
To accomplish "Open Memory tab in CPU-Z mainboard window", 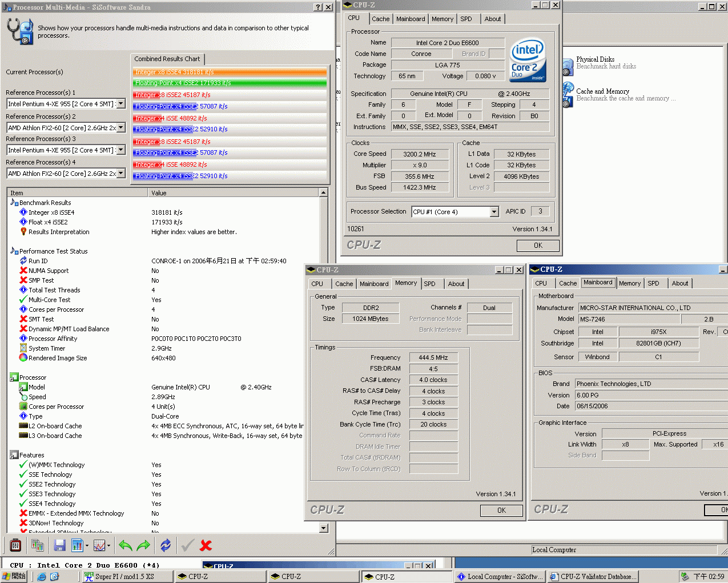I will [630, 283].
